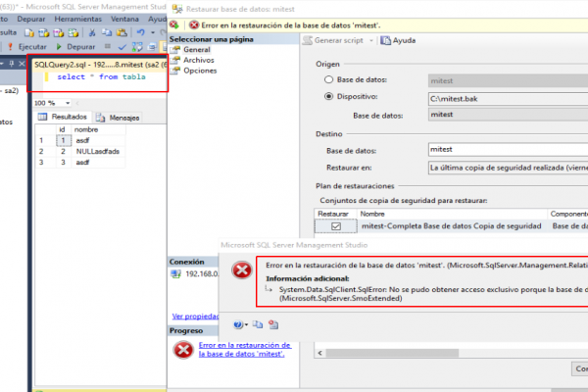Viewport: 588px width, 392px height.
Task: Select the Archivos page
Action: [x=198, y=60]
